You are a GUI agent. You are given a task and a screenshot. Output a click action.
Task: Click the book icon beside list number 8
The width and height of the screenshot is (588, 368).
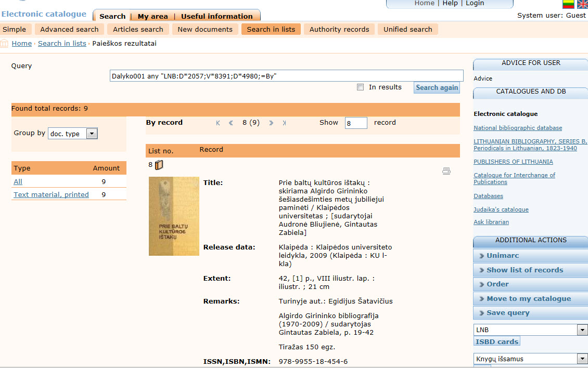[x=159, y=165]
